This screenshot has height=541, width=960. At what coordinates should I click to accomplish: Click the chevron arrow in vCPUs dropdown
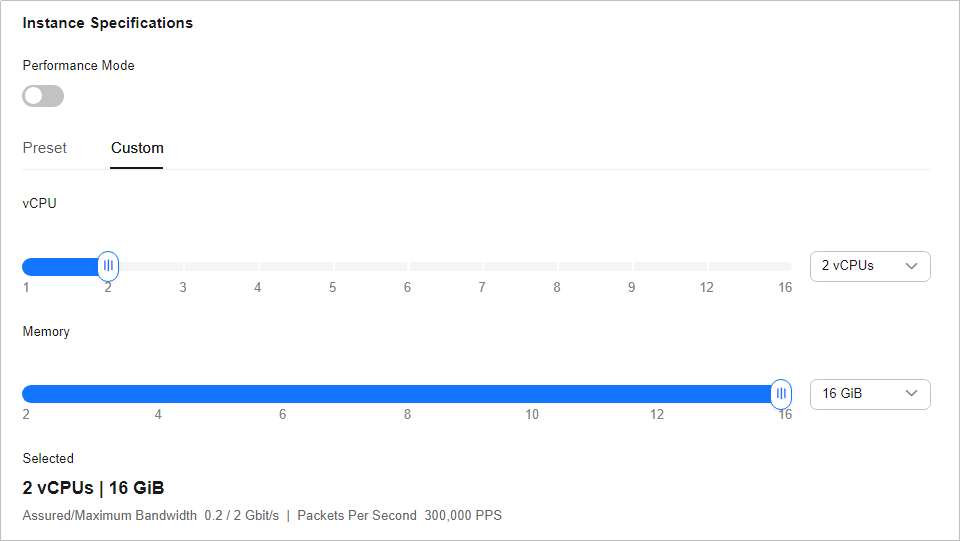(911, 266)
